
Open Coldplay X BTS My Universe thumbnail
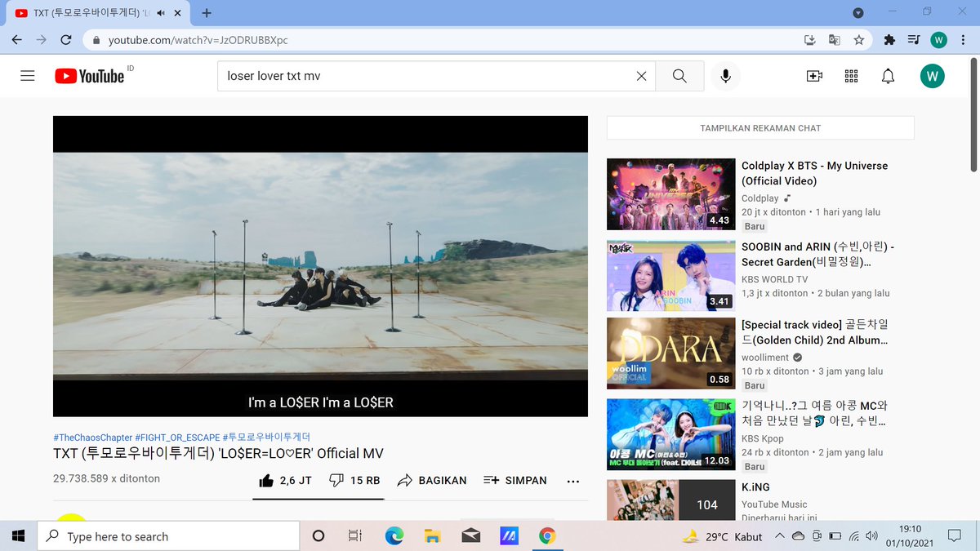(671, 194)
